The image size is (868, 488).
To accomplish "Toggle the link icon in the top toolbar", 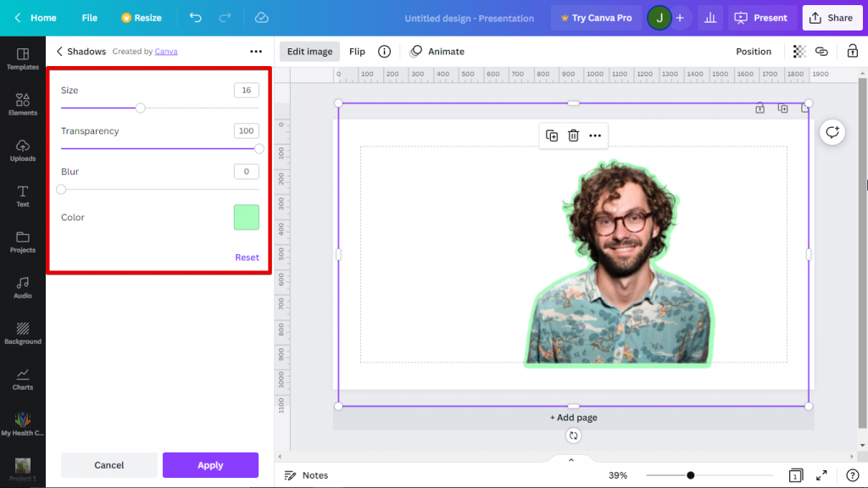I will click(821, 51).
